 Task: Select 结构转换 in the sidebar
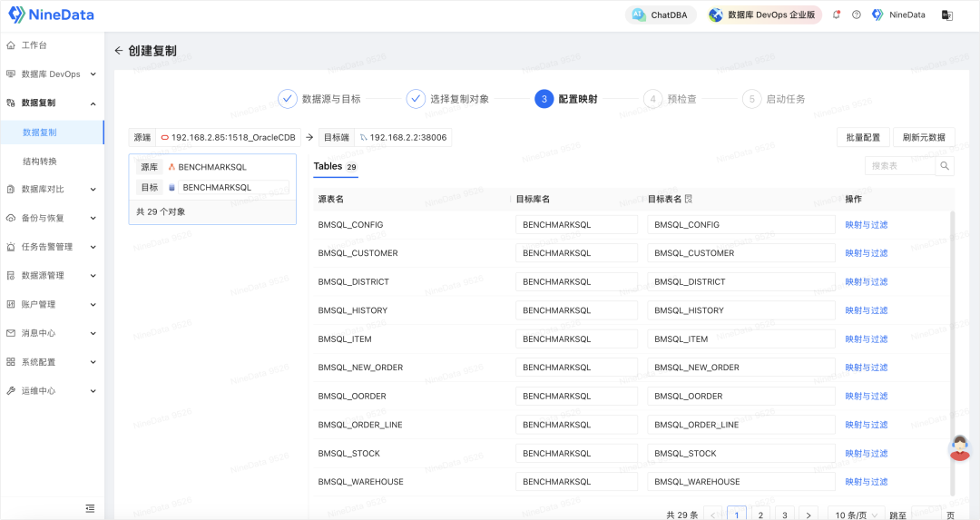coord(40,162)
